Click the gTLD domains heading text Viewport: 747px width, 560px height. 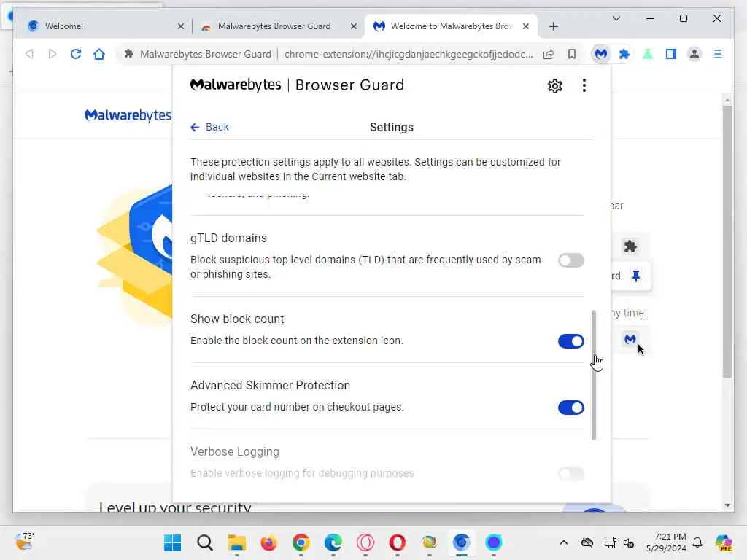pyautogui.click(x=228, y=238)
